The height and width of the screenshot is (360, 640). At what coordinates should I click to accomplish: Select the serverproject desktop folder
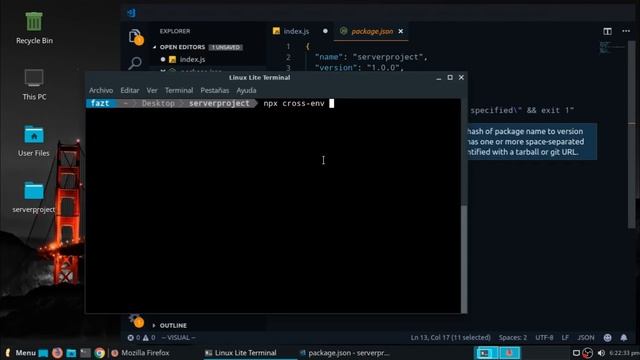pos(34,198)
